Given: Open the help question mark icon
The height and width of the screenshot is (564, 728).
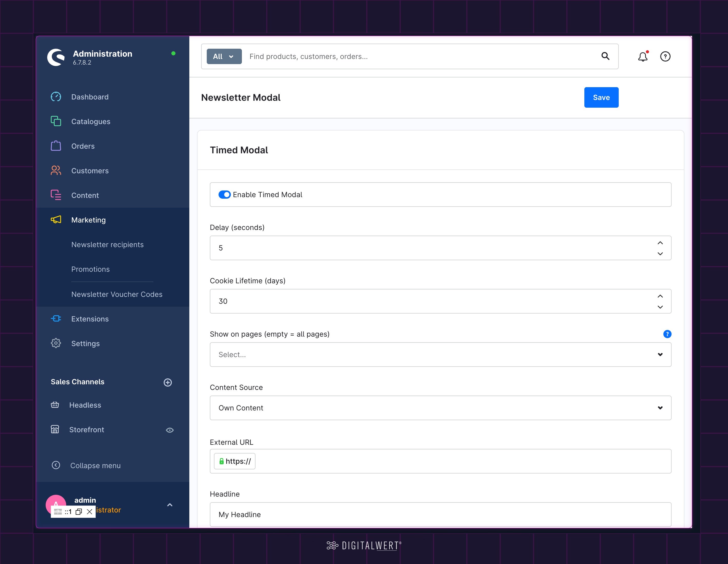Looking at the screenshot, I should pyautogui.click(x=665, y=56).
